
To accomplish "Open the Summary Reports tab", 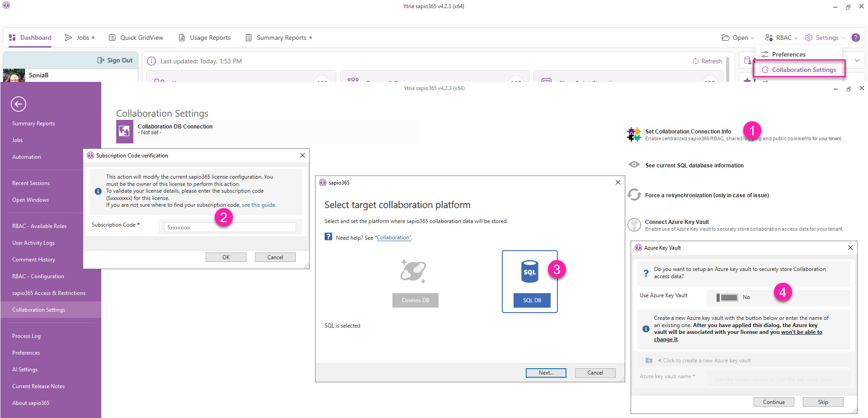I will [278, 38].
